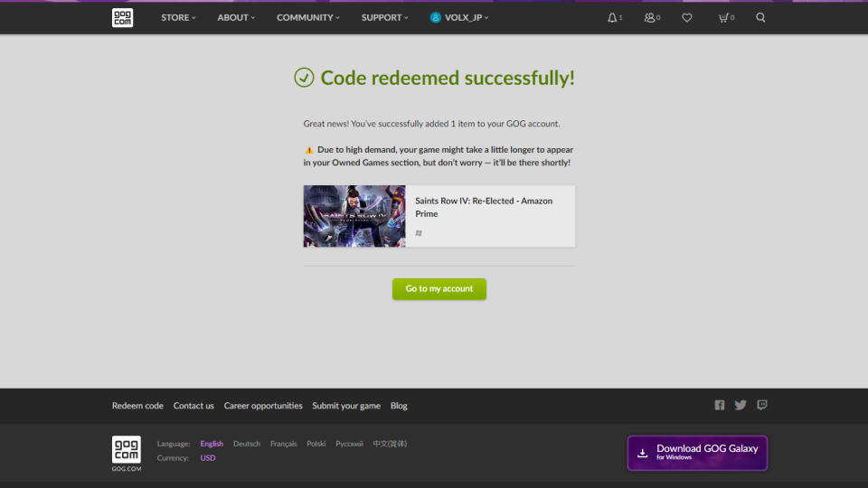Click the green success checkmark icon
The image size is (868, 488).
coord(304,78)
